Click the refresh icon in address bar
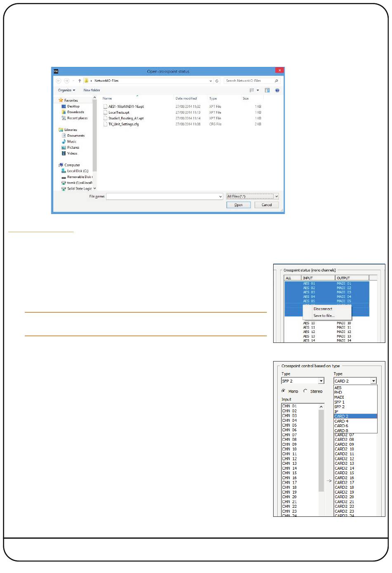The height and width of the screenshot is (573, 392). [217, 81]
